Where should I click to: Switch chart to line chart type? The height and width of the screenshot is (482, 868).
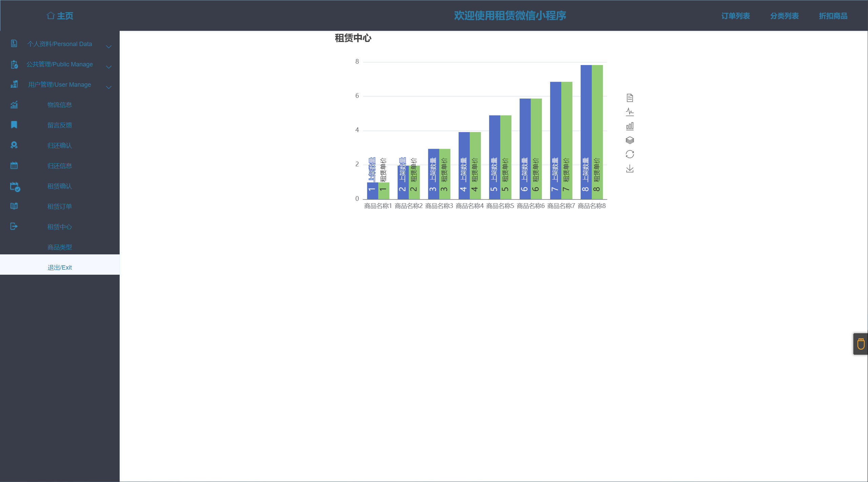(x=629, y=112)
